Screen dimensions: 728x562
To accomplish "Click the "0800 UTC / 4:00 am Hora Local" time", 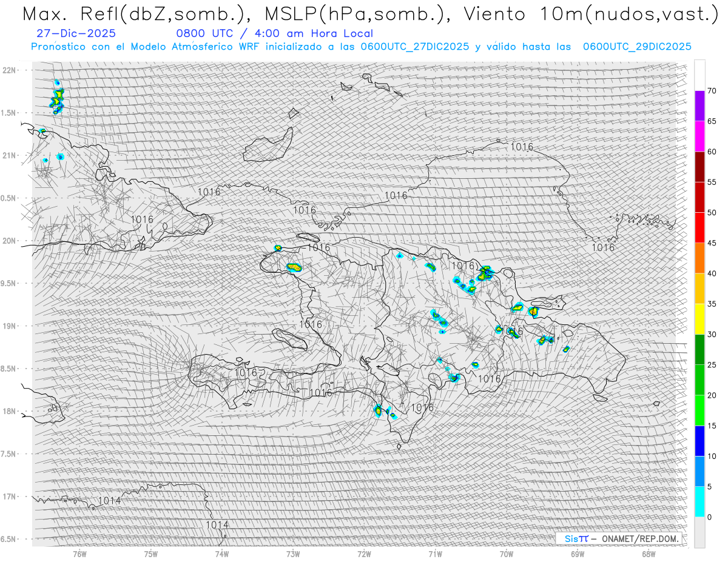I will (274, 34).
